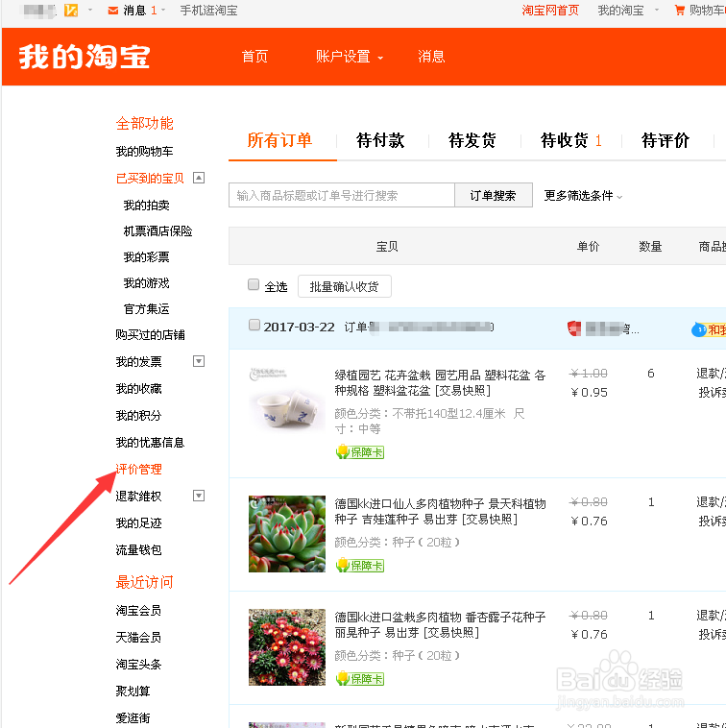The width and height of the screenshot is (726, 728).
Task: Open 天猫会员 recent visit link
Action: (x=139, y=638)
